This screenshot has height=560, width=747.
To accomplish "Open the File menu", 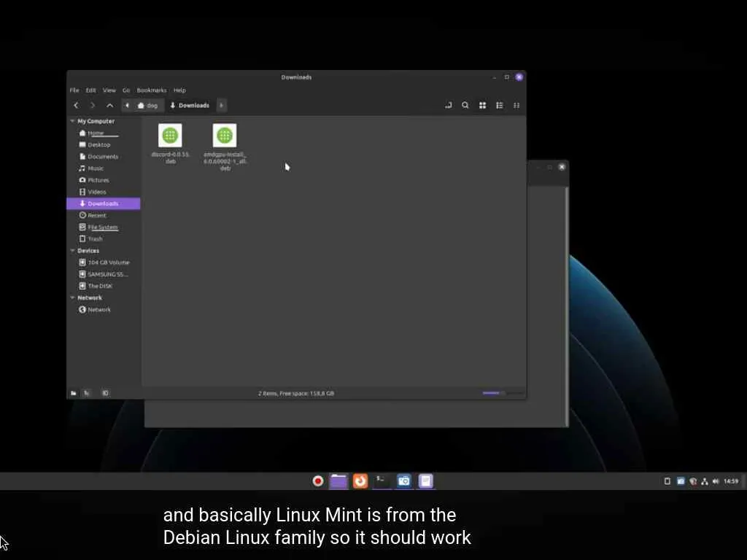I will [x=74, y=90].
